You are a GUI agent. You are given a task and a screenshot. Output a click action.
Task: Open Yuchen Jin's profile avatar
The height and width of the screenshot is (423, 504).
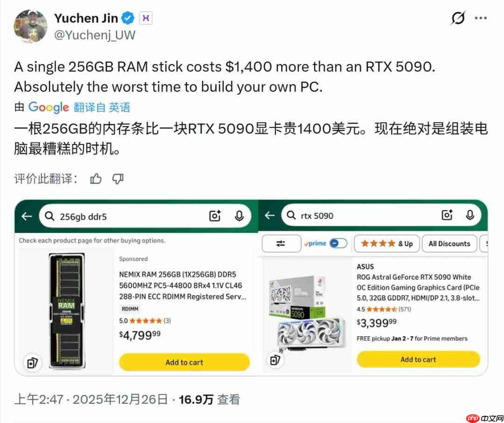pyautogui.click(x=30, y=26)
